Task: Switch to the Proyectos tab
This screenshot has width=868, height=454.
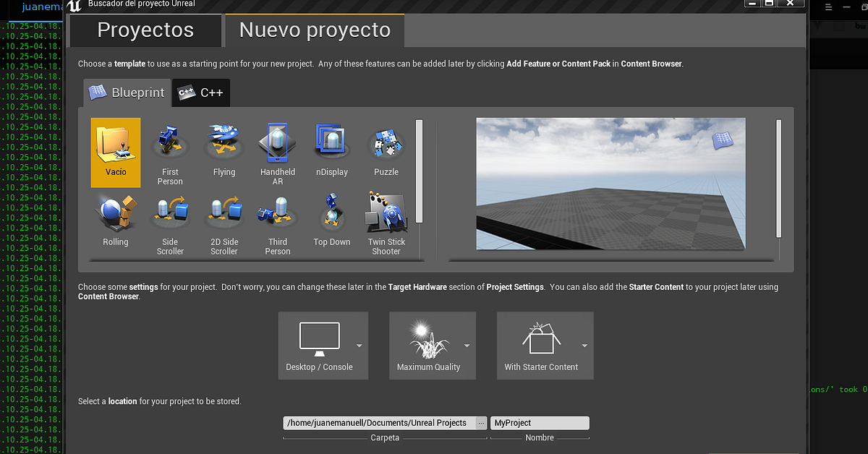Action: [145, 30]
